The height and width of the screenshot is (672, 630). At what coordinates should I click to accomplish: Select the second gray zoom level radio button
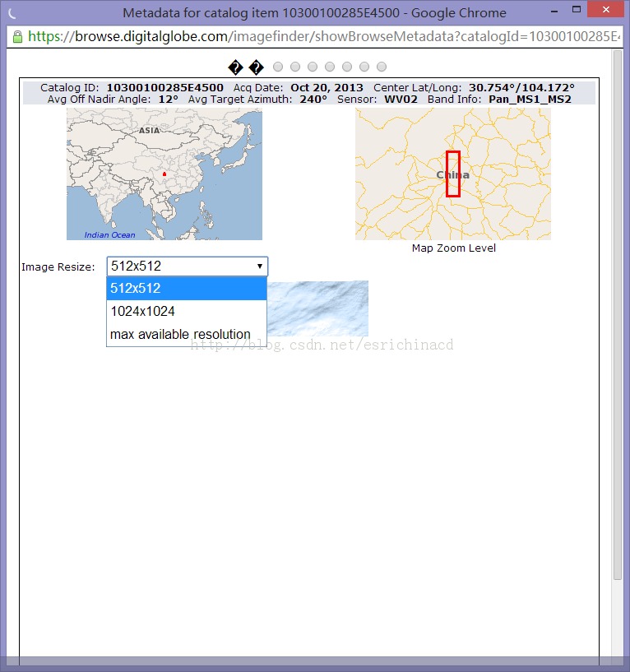point(295,67)
